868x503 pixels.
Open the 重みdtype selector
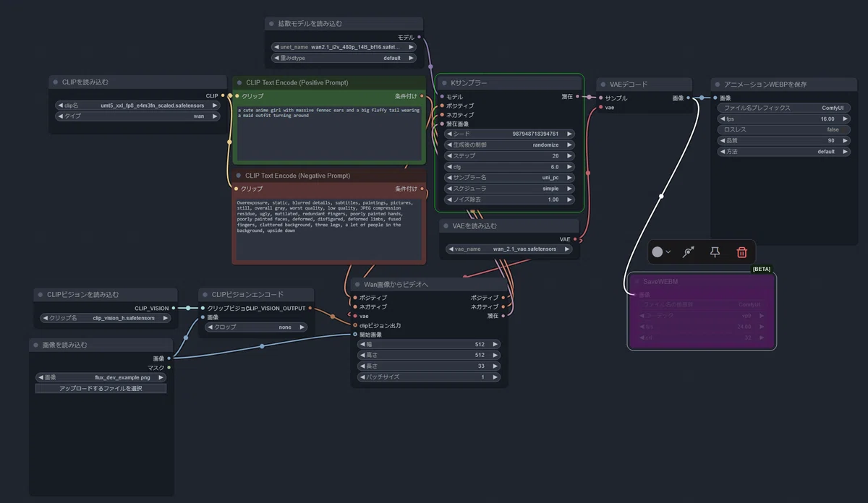coord(344,58)
